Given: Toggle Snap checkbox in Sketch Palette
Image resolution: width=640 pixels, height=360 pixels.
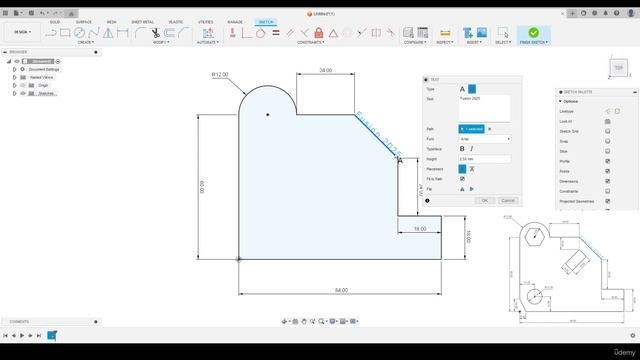Looking at the screenshot, I should [x=607, y=141].
